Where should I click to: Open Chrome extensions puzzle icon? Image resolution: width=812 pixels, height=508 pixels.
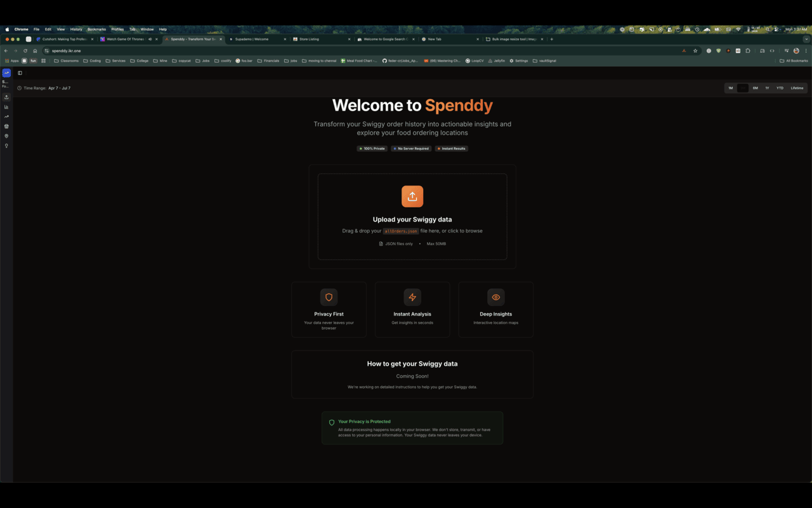pos(748,51)
